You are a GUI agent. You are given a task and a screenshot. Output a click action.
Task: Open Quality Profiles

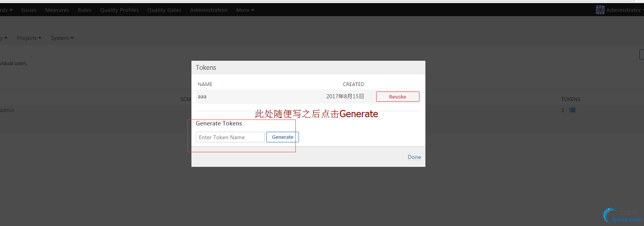(x=119, y=10)
